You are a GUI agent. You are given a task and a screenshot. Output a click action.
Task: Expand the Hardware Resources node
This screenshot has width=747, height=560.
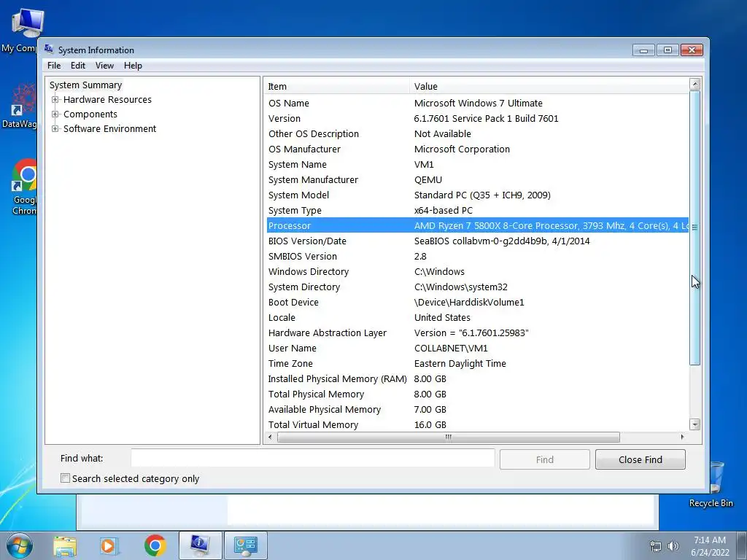click(55, 99)
